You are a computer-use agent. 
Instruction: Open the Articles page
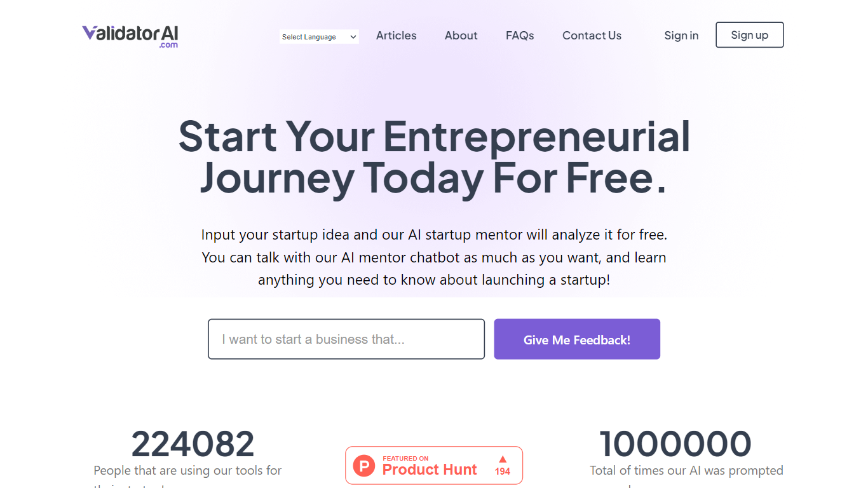[396, 36]
